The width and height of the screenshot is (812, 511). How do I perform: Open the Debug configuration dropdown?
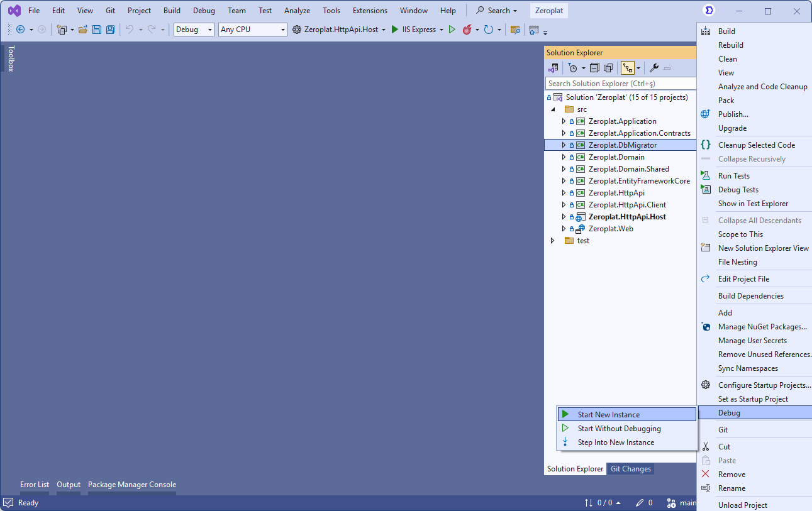194,30
